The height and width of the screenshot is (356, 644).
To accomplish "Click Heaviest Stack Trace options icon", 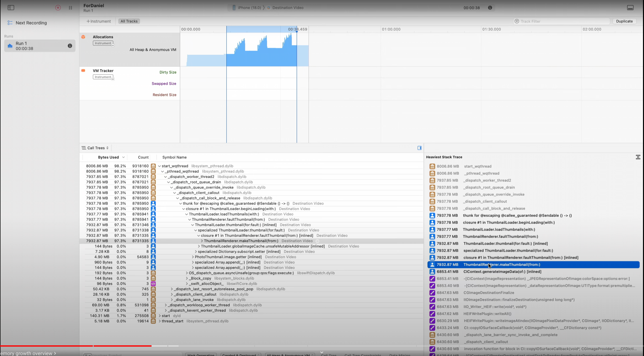I will [638, 157].
